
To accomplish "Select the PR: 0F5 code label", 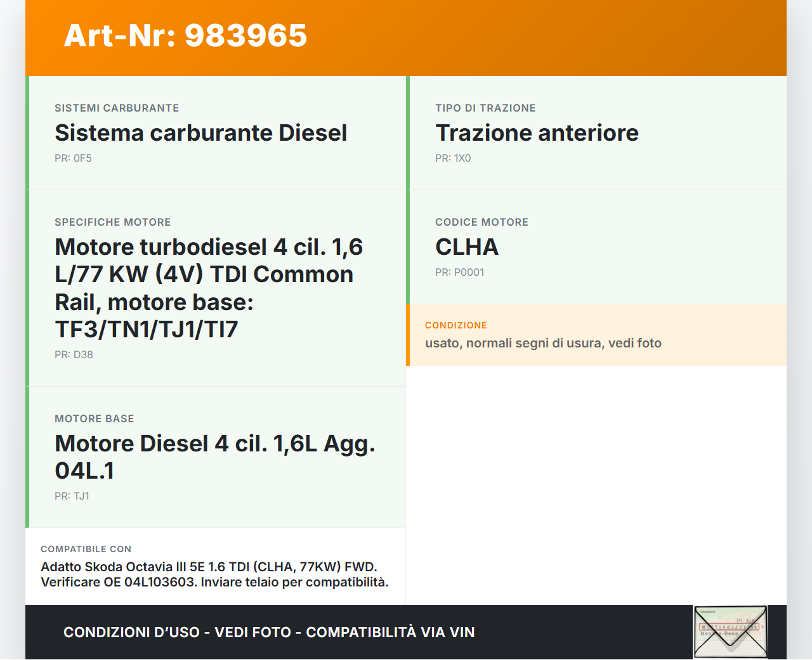I will pyautogui.click(x=73, y=158).
